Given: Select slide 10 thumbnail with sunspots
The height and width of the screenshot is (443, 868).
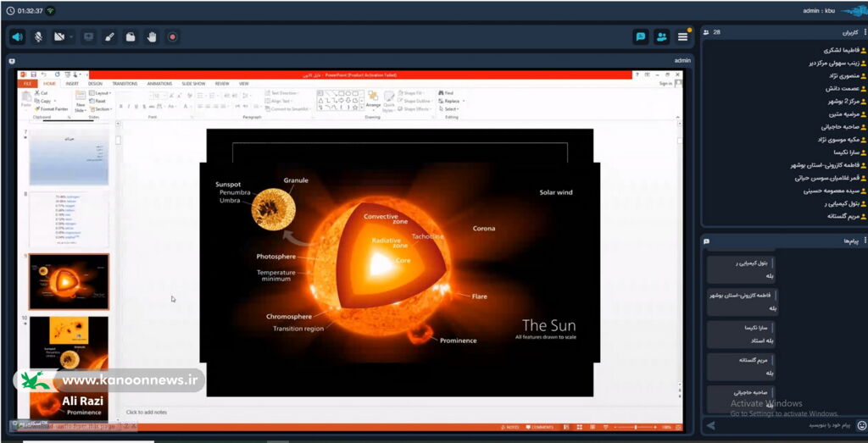Looking at the screenshot, I should pyautogui.click(x=69, y=343).
